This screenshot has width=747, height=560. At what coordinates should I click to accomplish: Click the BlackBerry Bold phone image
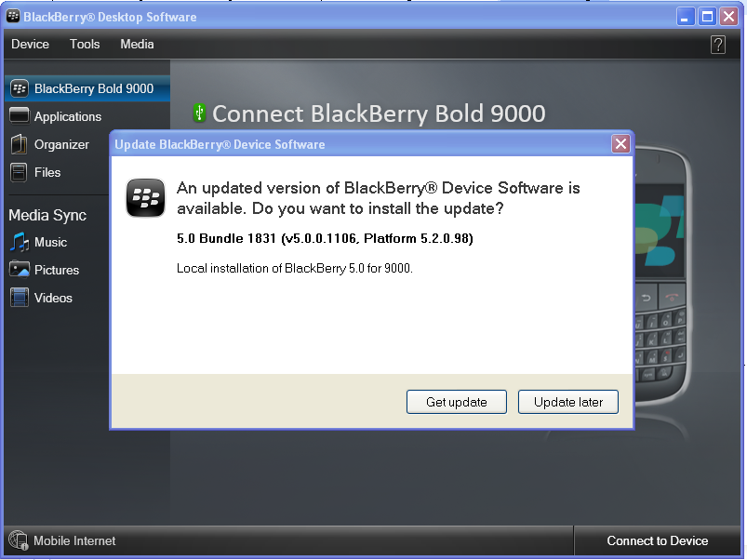[661, 276]
